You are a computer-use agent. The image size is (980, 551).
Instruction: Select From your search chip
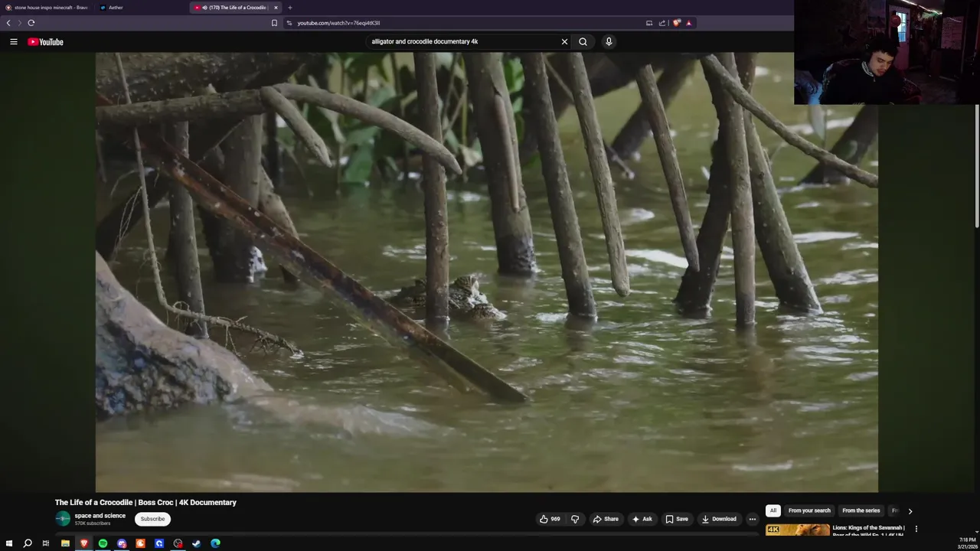tap(809, 510)
